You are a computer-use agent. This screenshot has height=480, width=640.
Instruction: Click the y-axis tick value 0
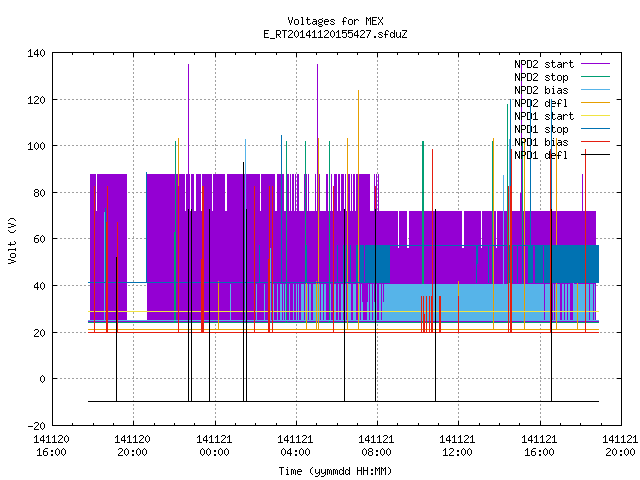[x=42, y=379]
